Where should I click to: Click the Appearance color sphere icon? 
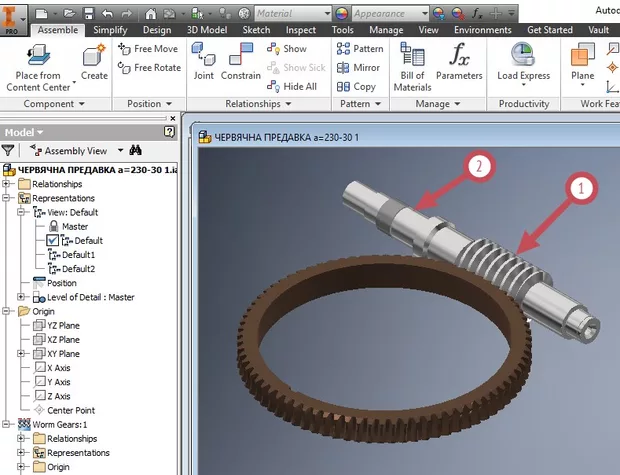(x=341, y=14)
